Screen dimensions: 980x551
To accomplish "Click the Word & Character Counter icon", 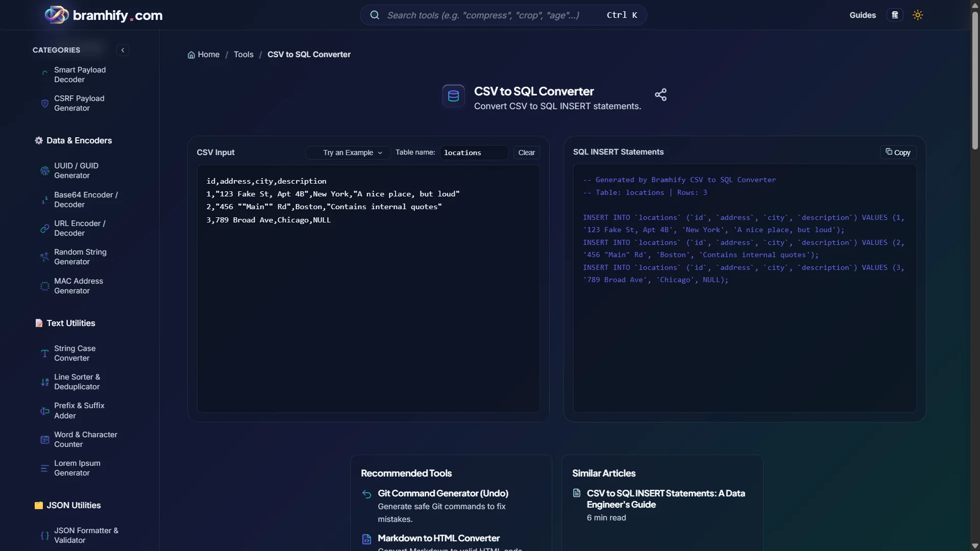I will click(x=45, y=439).
